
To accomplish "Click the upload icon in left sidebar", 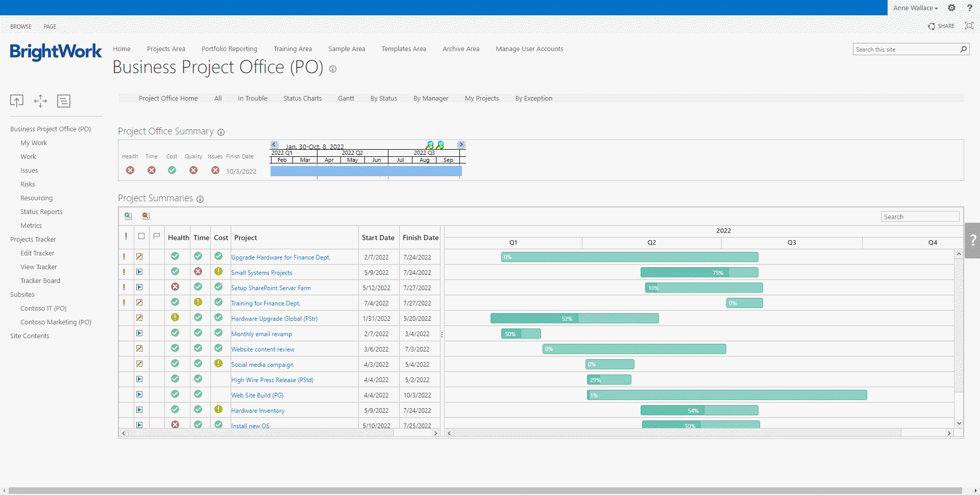I will click(17, 101).
